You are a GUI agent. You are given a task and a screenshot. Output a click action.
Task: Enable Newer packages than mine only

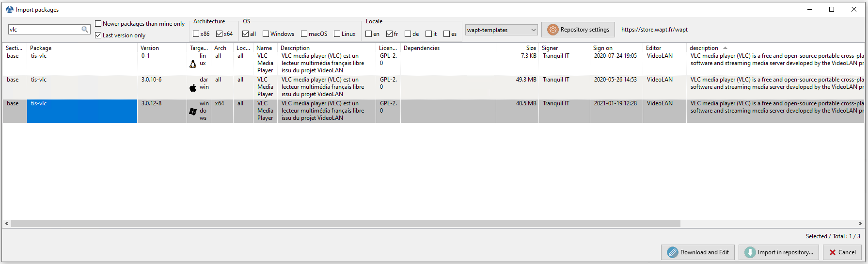coord(98,24)
